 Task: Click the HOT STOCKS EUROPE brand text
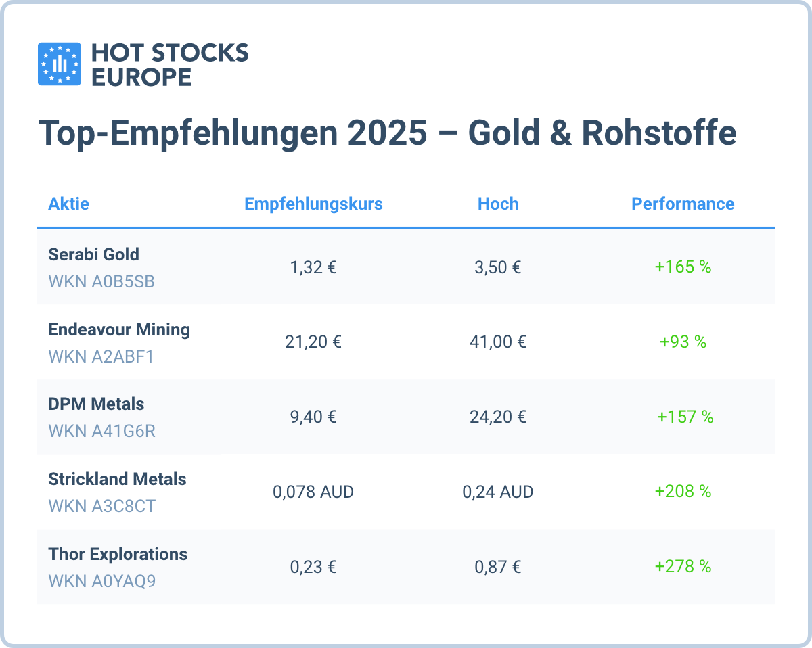click(168, 64)
